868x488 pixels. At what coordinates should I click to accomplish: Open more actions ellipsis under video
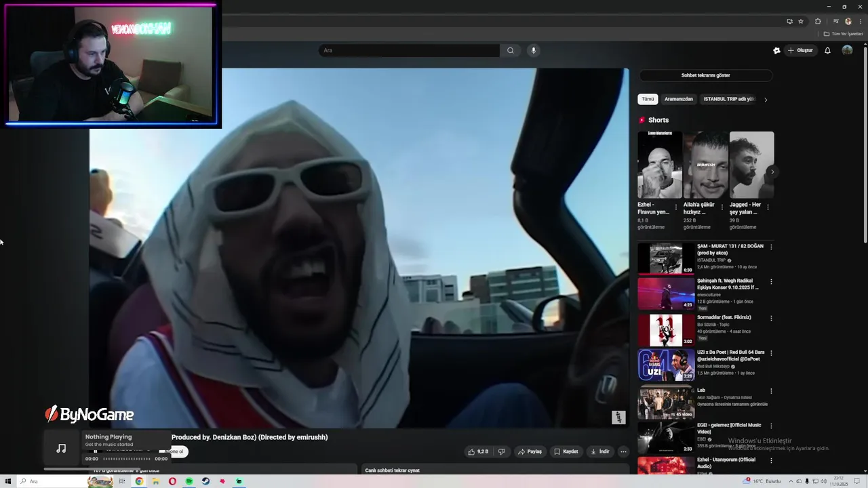point(623,451)
